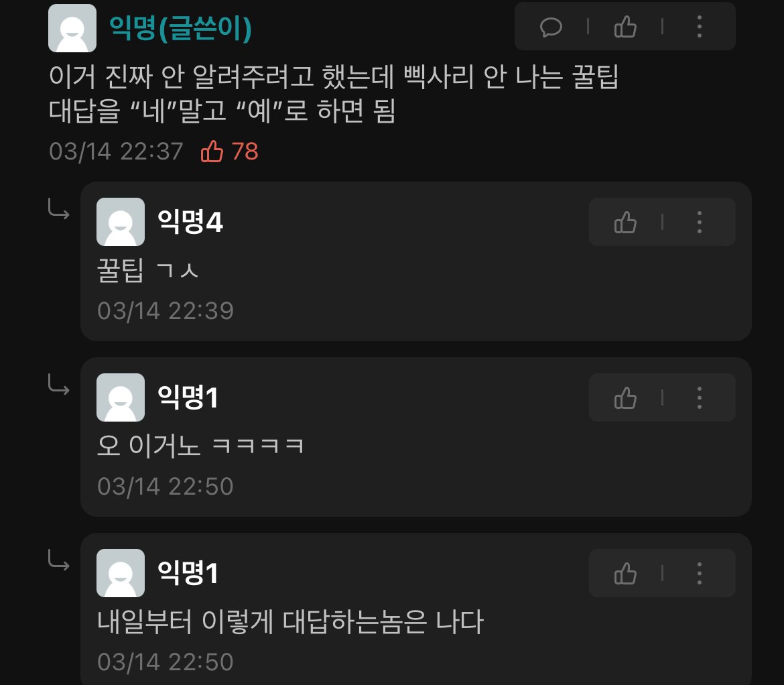Click the reply bubble icon on 익명(글쓴이) comment
The width and height of the screenshot is (784, 685).
(x=551, y=27)
